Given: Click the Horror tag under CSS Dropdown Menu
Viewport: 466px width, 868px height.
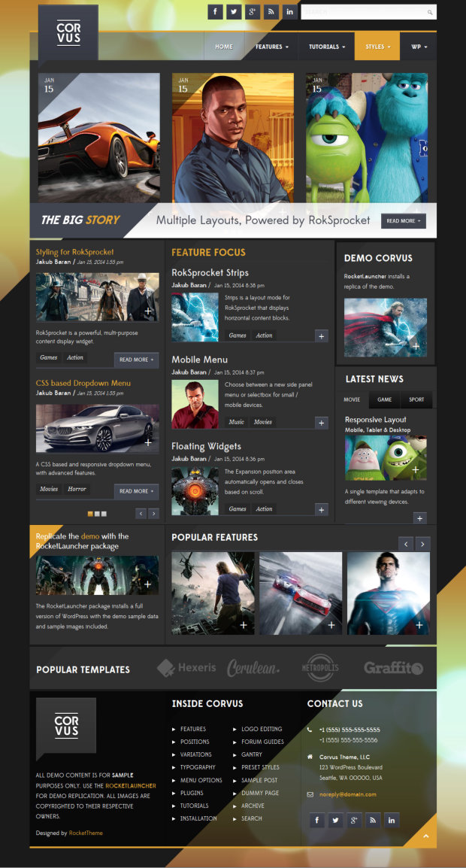Looking at the screenshot, I should pos(77,490).
